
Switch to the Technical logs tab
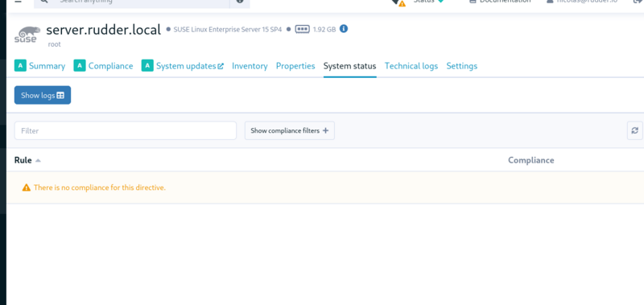[x=411, y=66]
